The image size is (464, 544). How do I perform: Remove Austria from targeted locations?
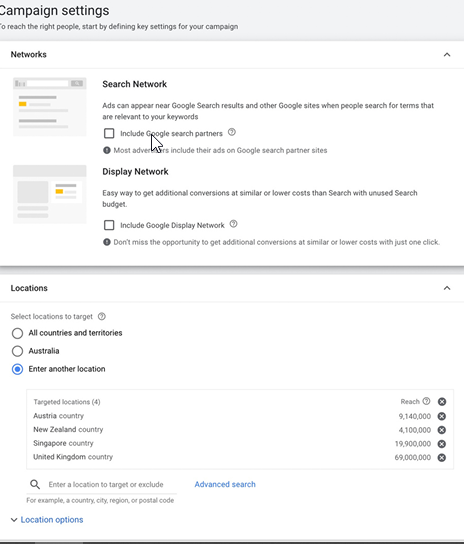tap(441, 416)
